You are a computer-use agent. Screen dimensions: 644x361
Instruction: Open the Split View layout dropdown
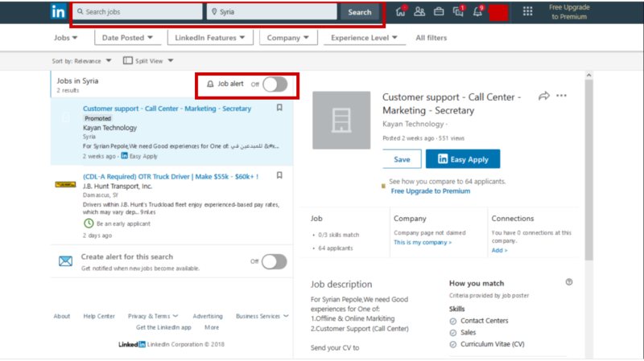coord(148,61)
